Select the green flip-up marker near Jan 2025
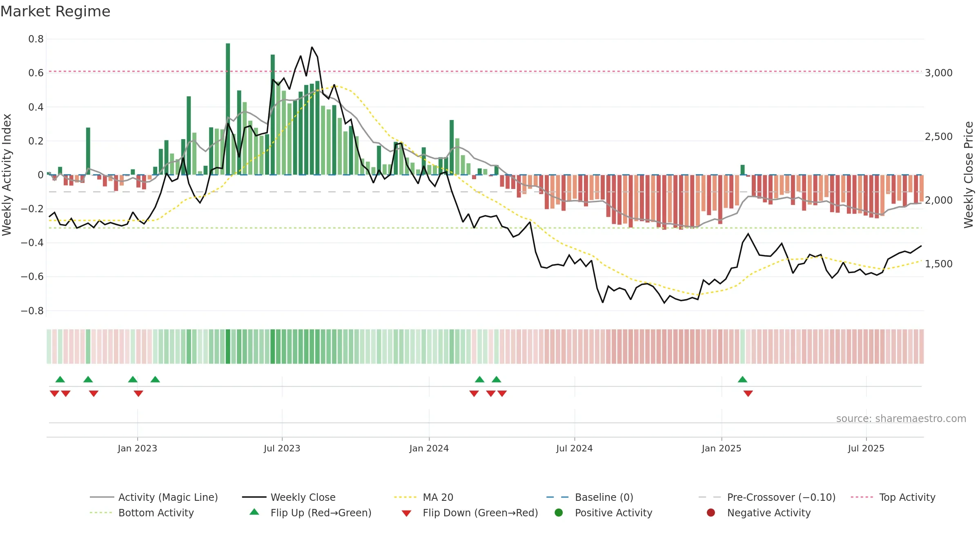The image size is (980, 551). pyautogui.click(x=742, y=379)
